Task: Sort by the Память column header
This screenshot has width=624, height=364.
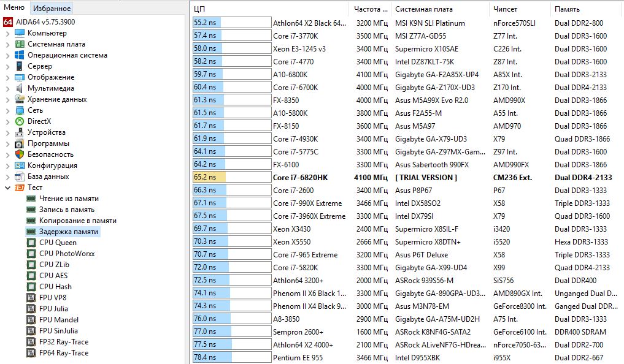Action: pos(587,9)
